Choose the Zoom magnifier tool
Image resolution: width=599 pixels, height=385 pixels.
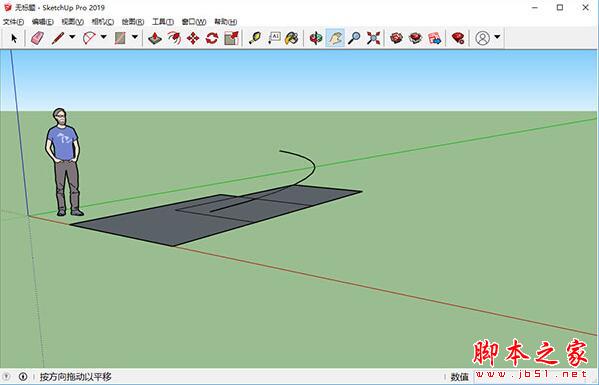(x=354, y=38)
